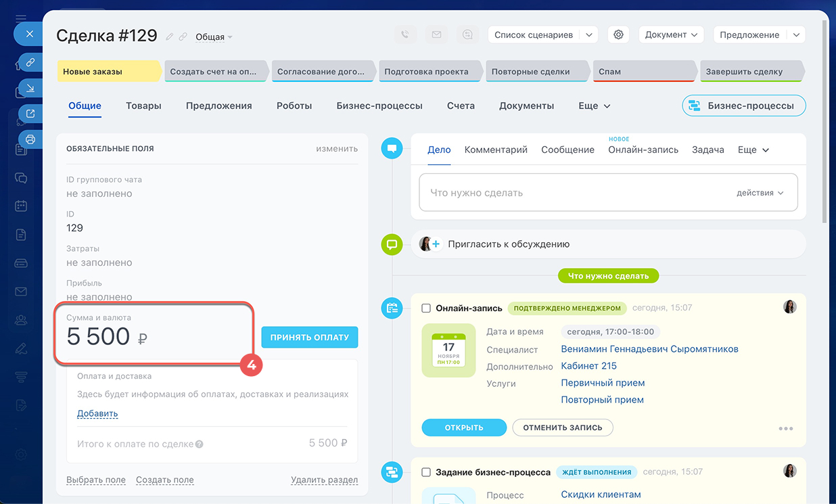
Task: Expand the действия dropdown in task field
Action: pos(760,193)
